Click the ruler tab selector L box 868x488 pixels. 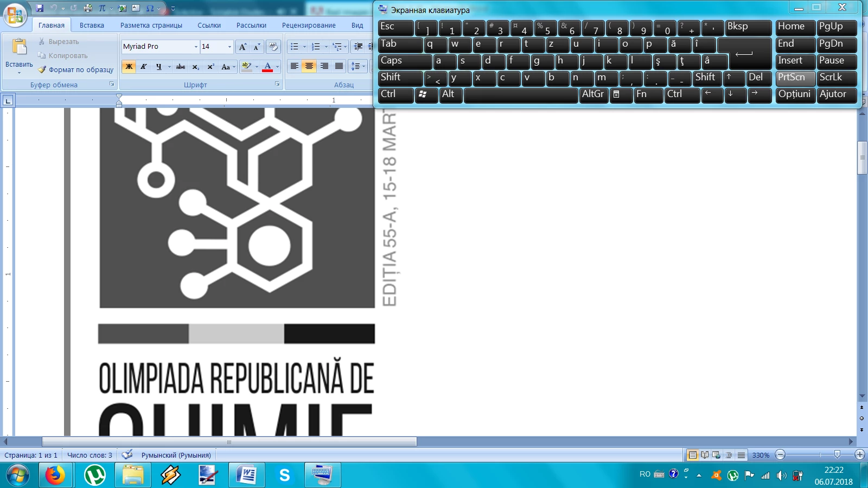click(x=8, y=100)
